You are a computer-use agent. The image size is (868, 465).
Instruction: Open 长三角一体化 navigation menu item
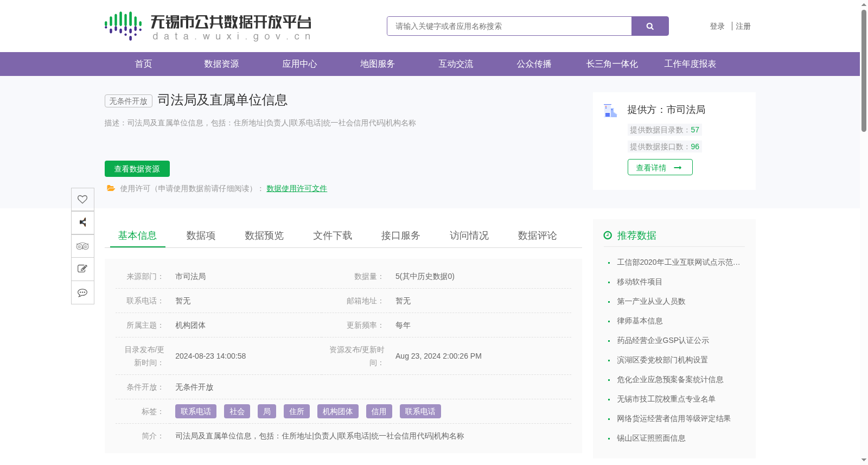[x=612, y=64]
